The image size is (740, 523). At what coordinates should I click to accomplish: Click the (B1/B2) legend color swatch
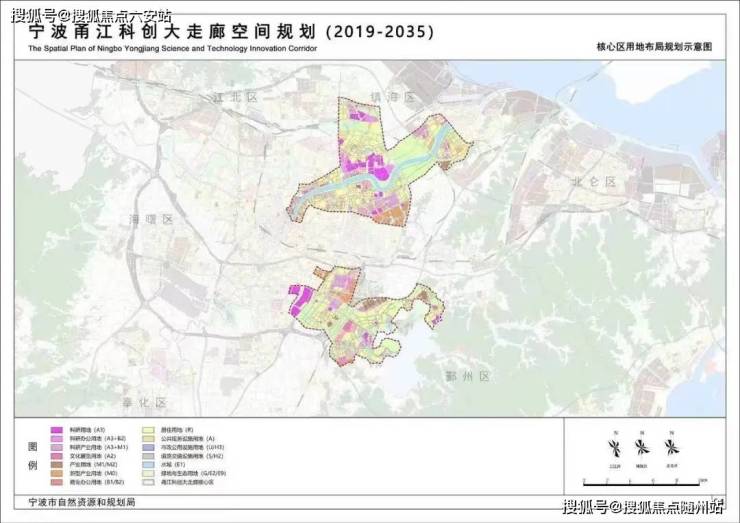point(57,482)
